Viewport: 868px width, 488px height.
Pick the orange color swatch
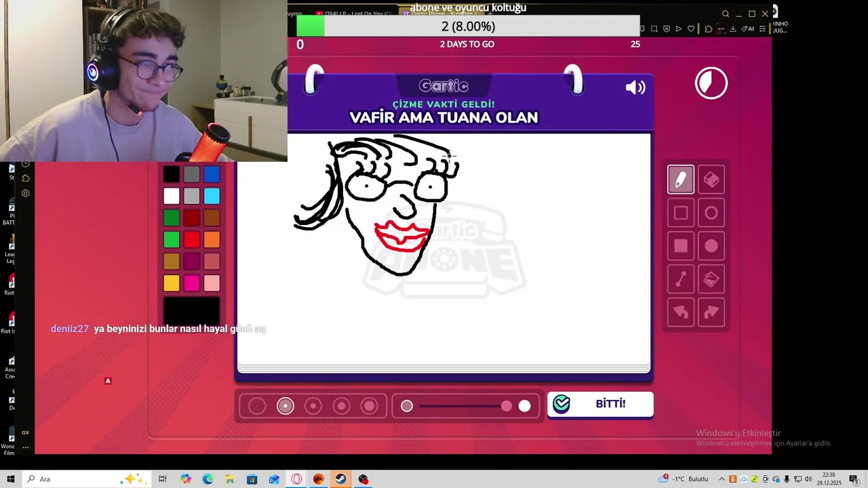coord(212,239)
